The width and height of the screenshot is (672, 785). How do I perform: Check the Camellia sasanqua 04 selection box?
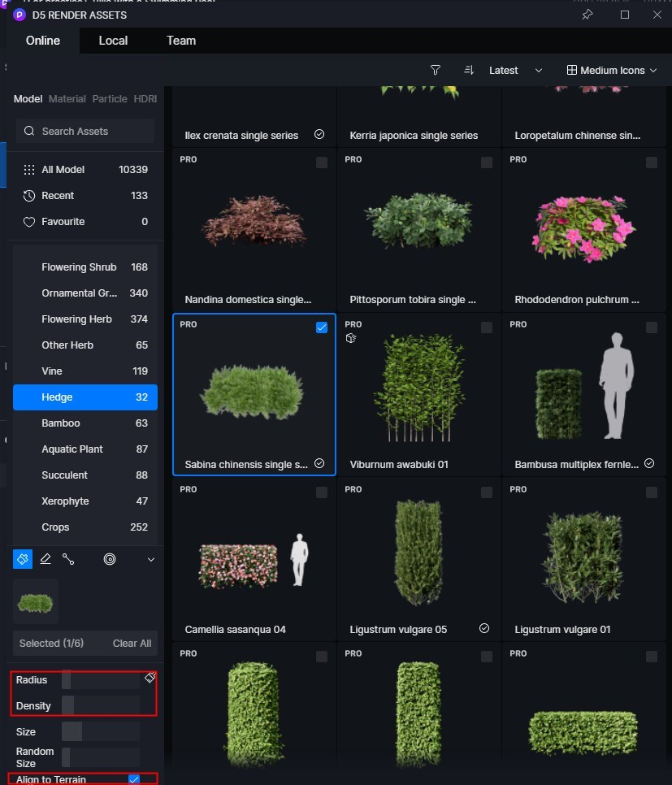point(322,492)
